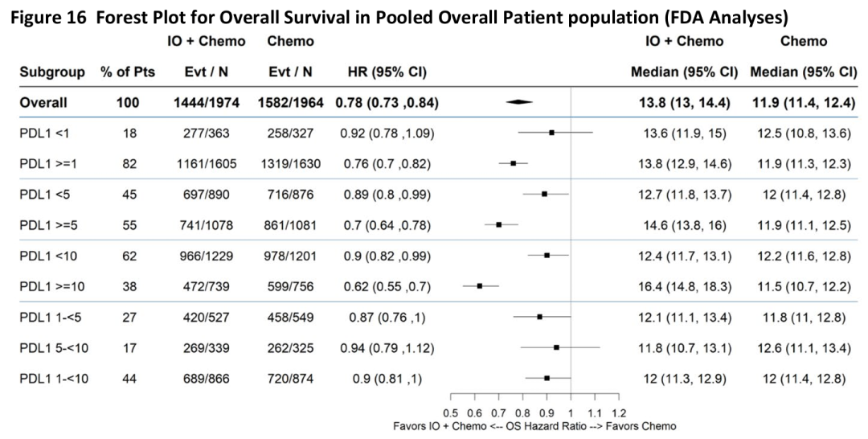Click the PDL1 1-<5 row label
The height and width of the screenshot is (439, 868).
point(45,317)
